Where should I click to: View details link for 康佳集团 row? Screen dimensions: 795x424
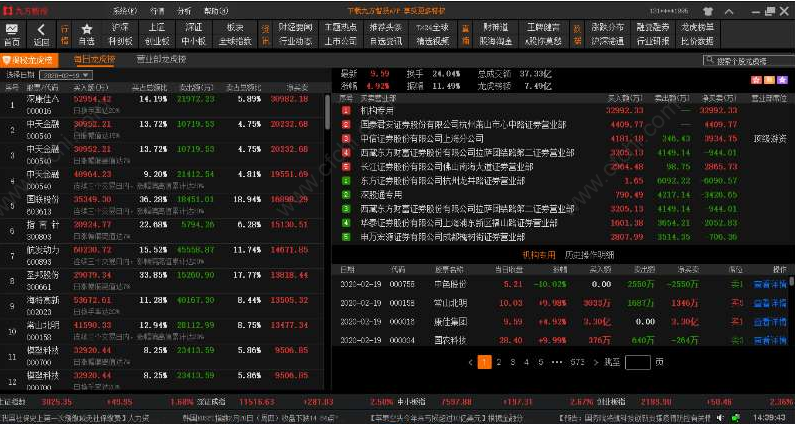pyautogui.click(x=770, y=322)
